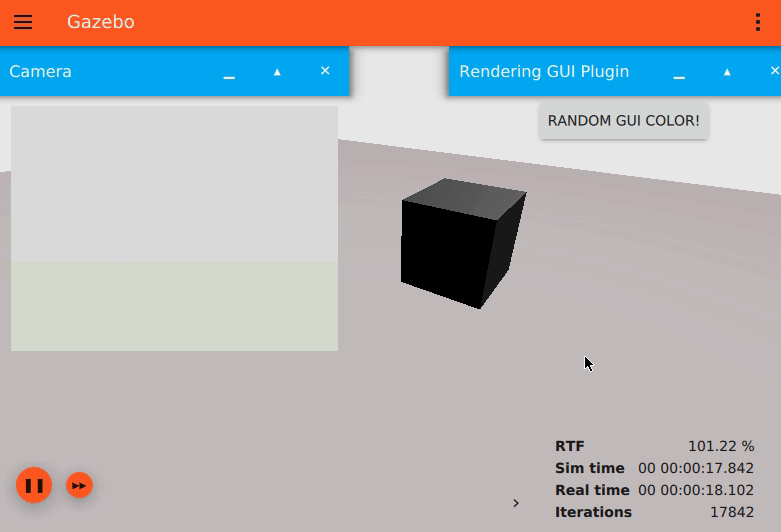
Task: Pause the simulation
Action: (x=34, y=485)
